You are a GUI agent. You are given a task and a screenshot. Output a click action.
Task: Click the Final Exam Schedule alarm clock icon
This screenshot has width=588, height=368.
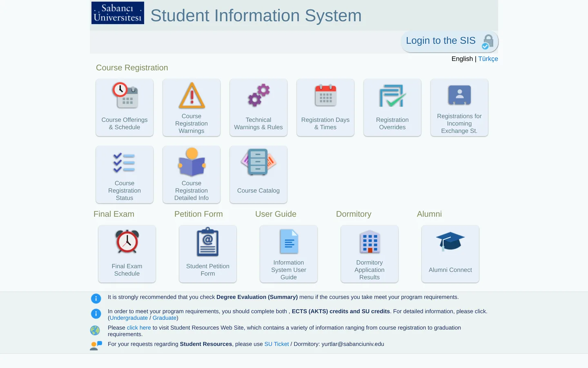127,242
